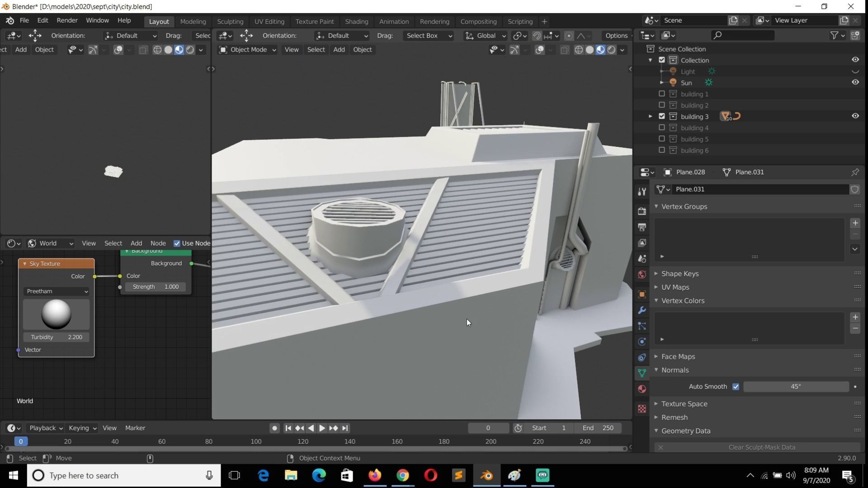Open the Output properties tab

(642, 227)
